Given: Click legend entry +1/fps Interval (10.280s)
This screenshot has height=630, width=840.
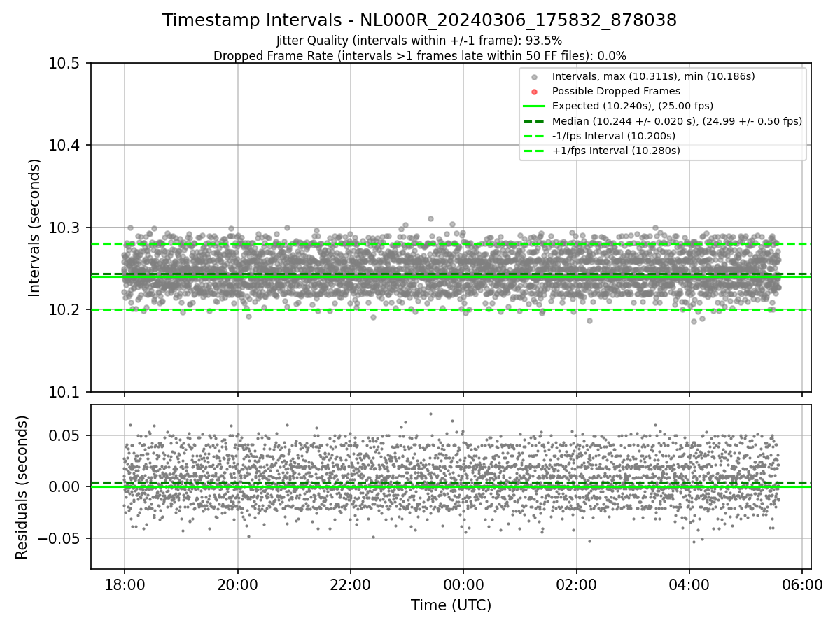Looking at the screenshot, I should coord(616,150).
